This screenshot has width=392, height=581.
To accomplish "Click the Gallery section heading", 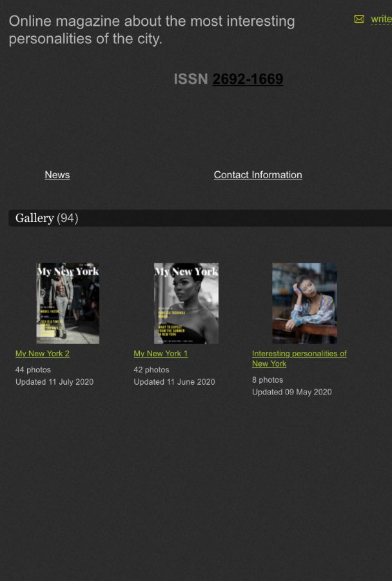I will (x=35, y=218).
